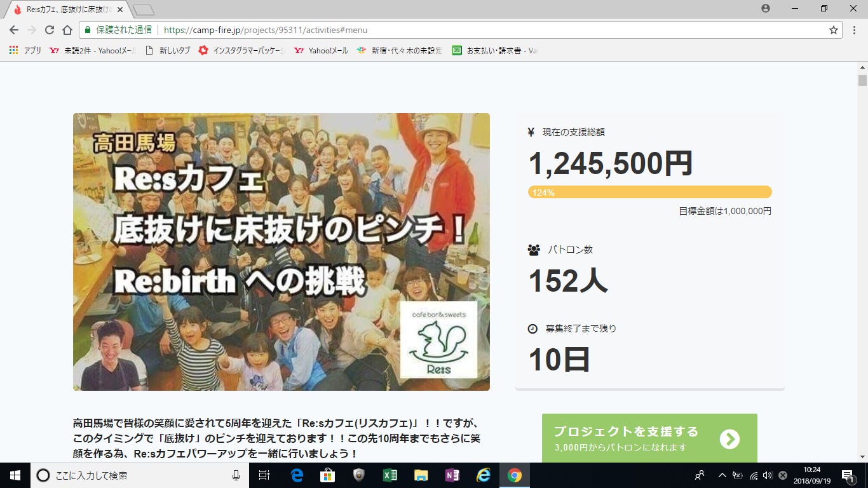The width and height of the screenshot is (868, 488).
Task: Go to the browser home page
Action: (67, 30)
